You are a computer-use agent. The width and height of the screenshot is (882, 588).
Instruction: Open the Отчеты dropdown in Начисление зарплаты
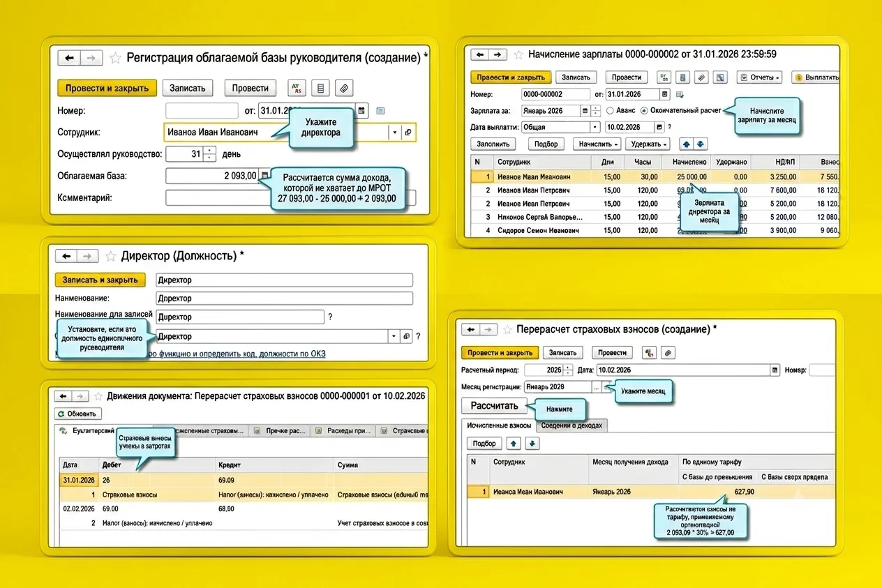(759, 77)
